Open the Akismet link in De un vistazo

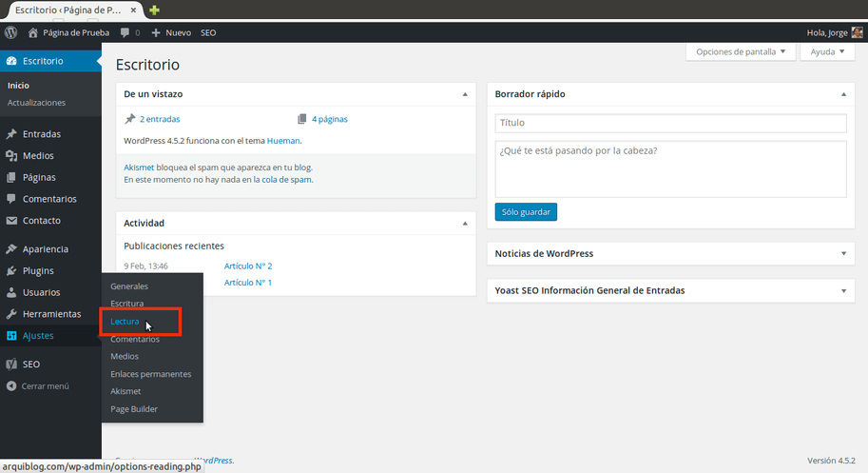point(139,168)
